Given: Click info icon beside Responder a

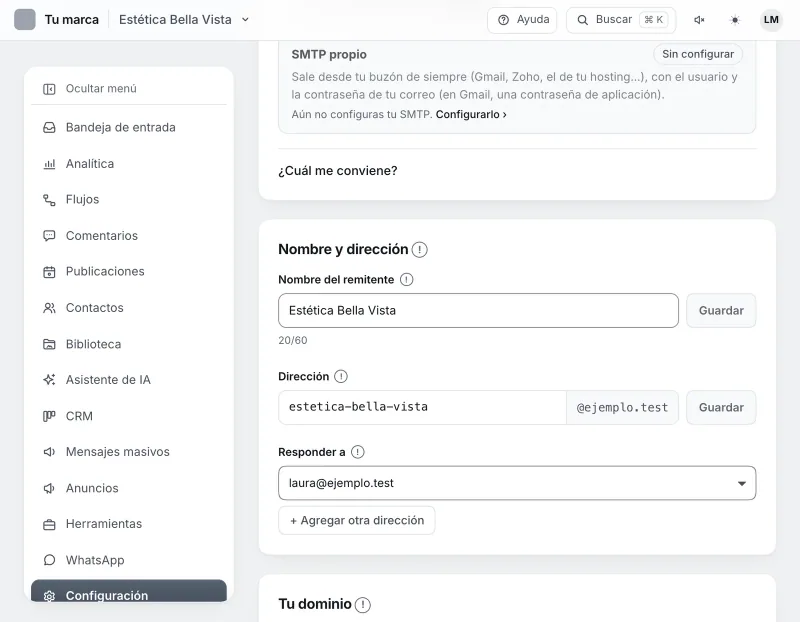Looking at the screenshot, I should [358, 452].
